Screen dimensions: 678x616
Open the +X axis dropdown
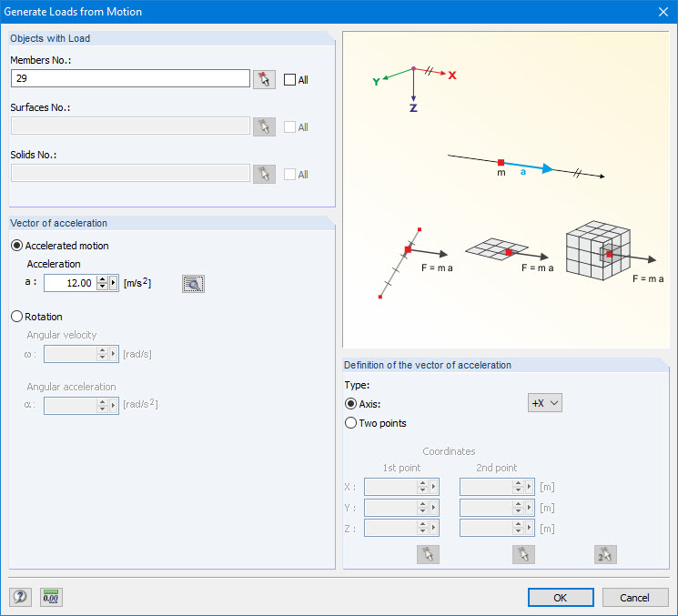pos(545,403)
